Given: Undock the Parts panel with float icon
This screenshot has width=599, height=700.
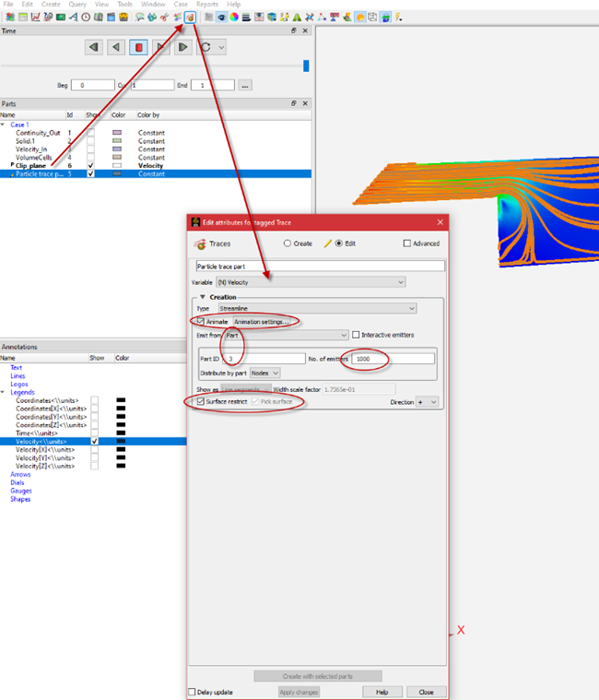Looking at the screenshot, I should [293, 103].
